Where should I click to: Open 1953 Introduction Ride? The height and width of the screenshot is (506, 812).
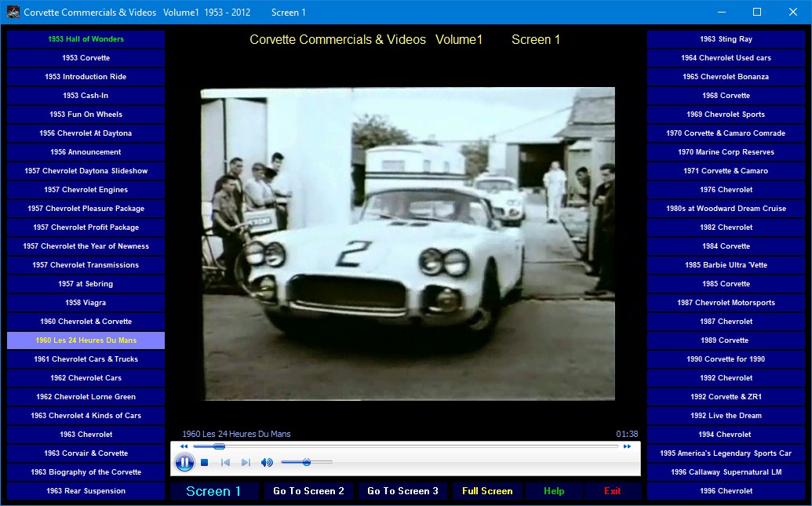[x=86, y=77]
